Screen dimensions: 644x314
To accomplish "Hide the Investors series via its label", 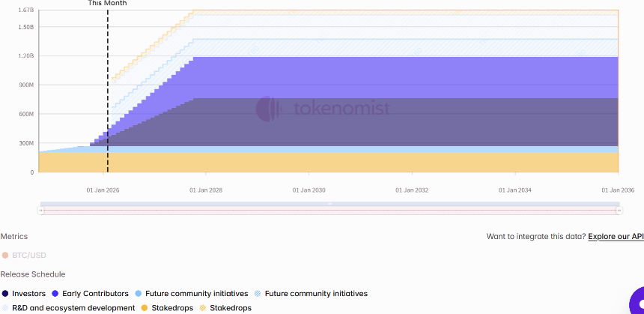I will pos(28,294).
